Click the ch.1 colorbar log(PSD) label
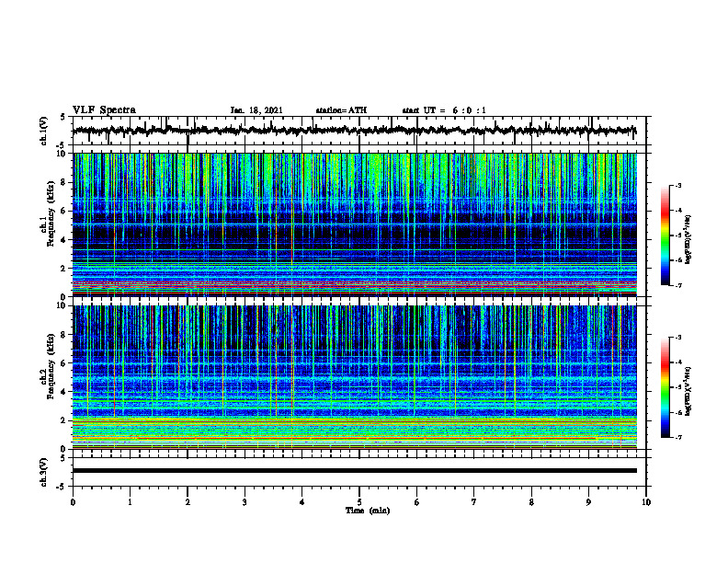728x563 pixels. coord(688,239)
